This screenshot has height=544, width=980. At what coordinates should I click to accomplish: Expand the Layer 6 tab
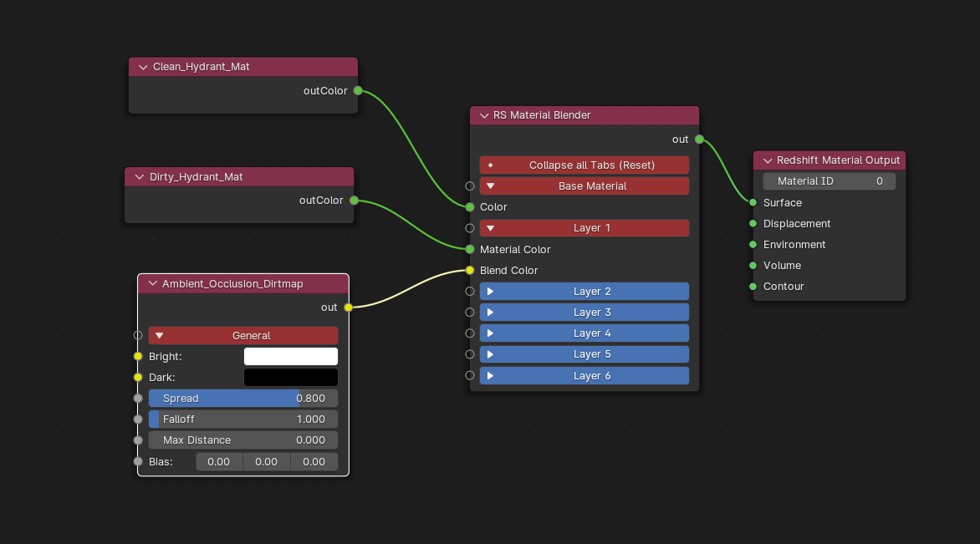coord(584,376)
